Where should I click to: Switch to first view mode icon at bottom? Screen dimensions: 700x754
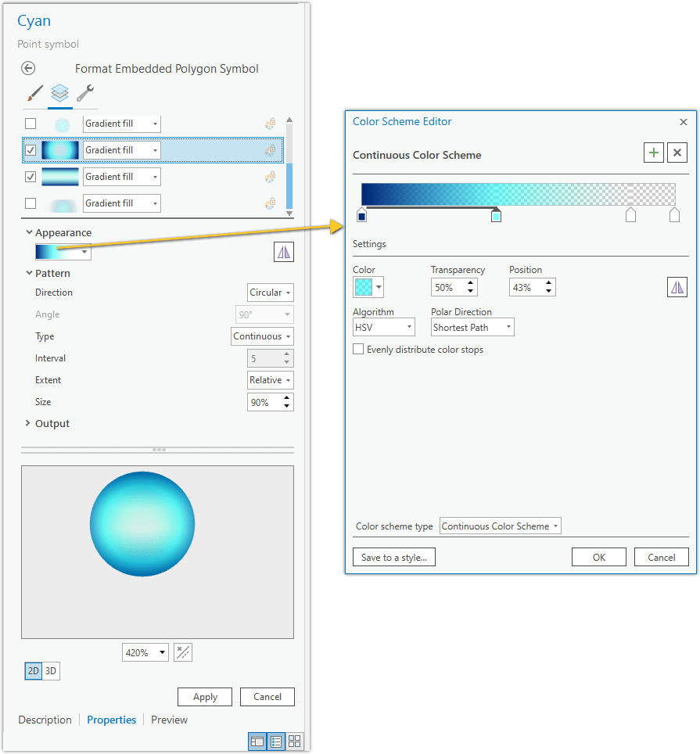[257, 741]
